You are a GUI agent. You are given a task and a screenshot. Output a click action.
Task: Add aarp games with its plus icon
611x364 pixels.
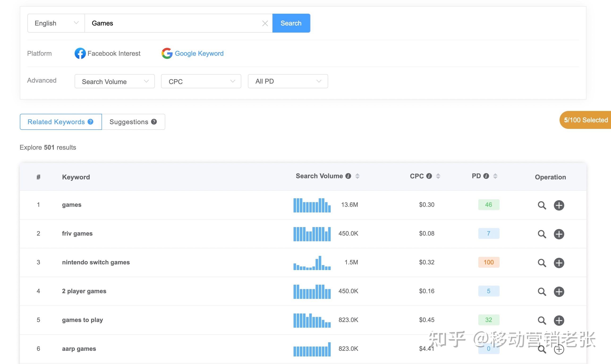point(559,349)
